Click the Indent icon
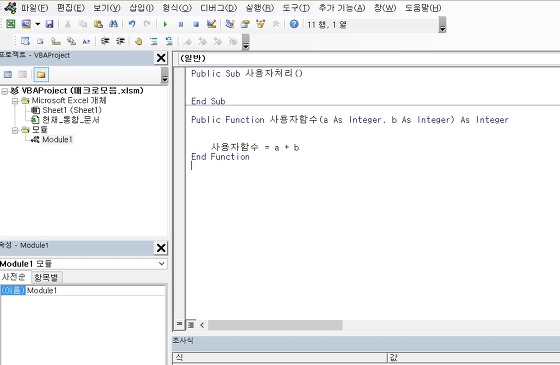Viewport: 560px width, 365px height. (x=105, y=41)
